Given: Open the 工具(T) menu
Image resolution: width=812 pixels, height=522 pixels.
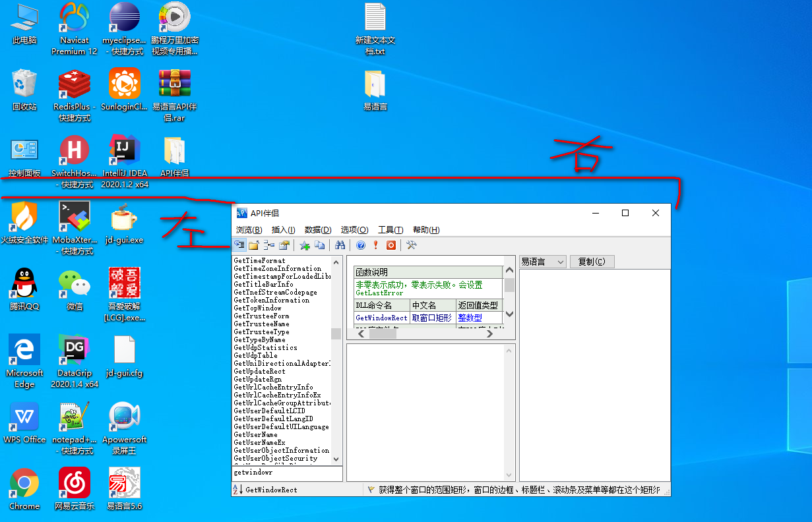Looking at the screenshot, I should [390, 230].
